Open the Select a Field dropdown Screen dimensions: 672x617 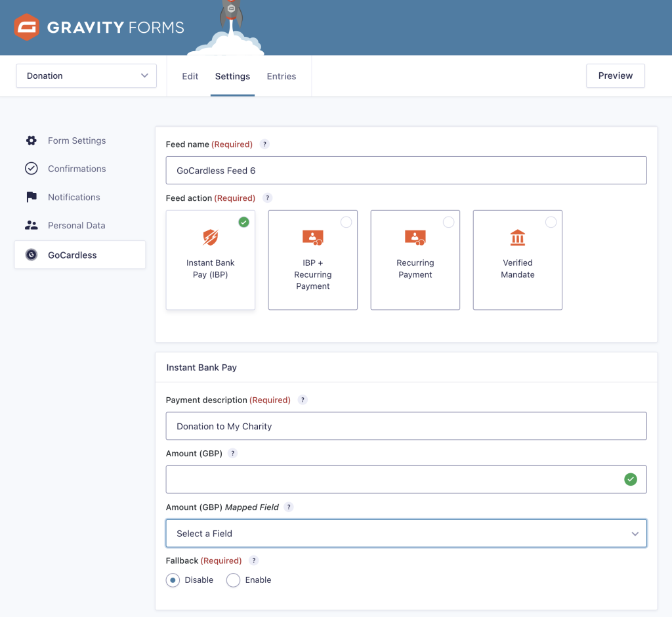click(406, 534)
